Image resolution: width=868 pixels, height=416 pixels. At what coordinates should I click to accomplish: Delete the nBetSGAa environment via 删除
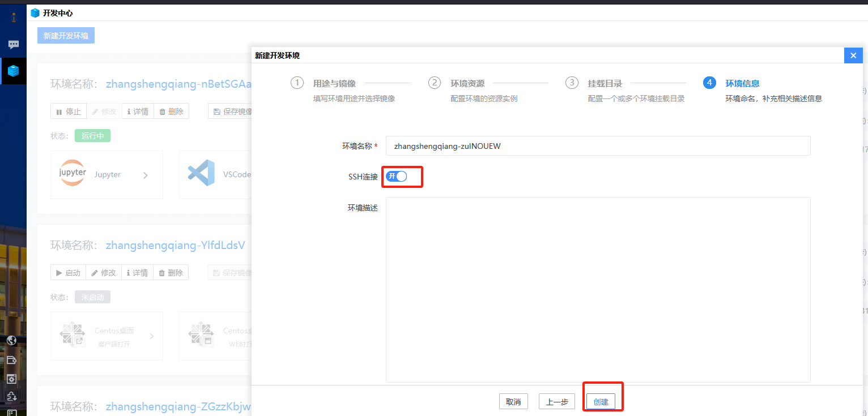click(171, 111)
